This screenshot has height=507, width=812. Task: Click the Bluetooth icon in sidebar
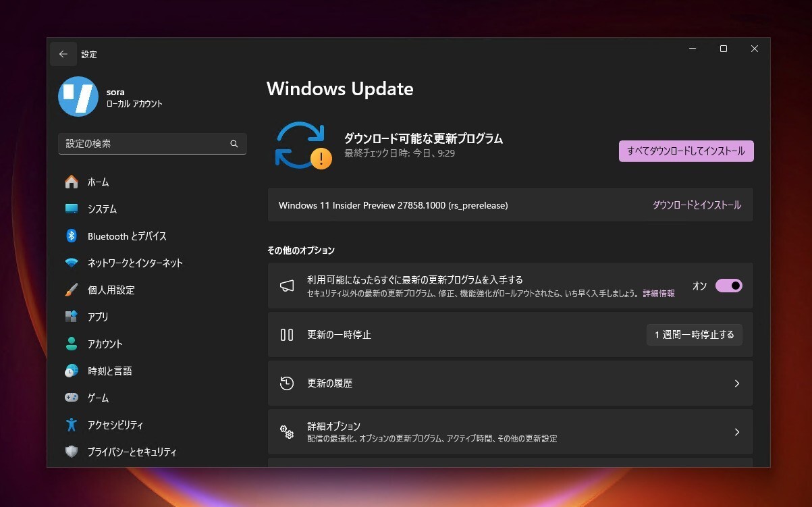click(72, 236)
